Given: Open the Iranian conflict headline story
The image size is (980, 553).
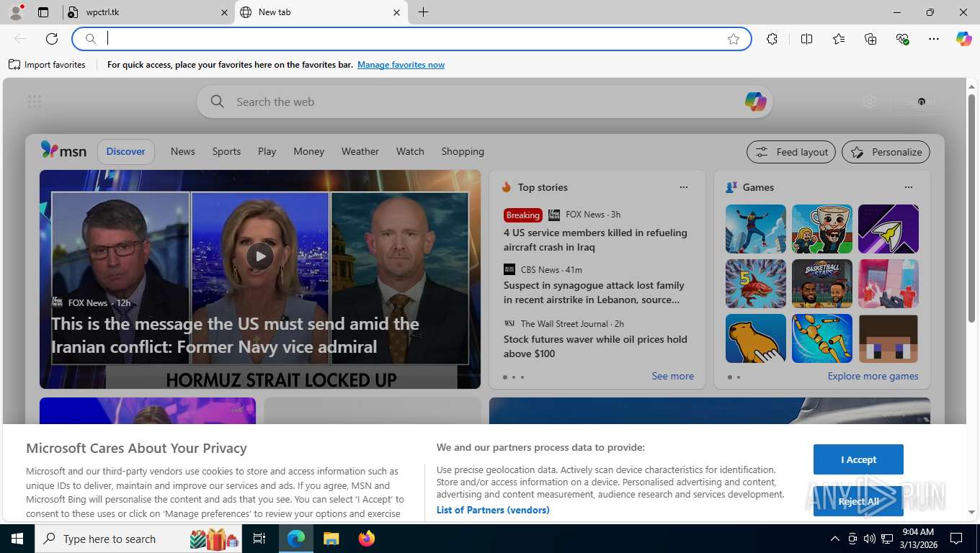Looking at the screenshot, I should (235, 335).
